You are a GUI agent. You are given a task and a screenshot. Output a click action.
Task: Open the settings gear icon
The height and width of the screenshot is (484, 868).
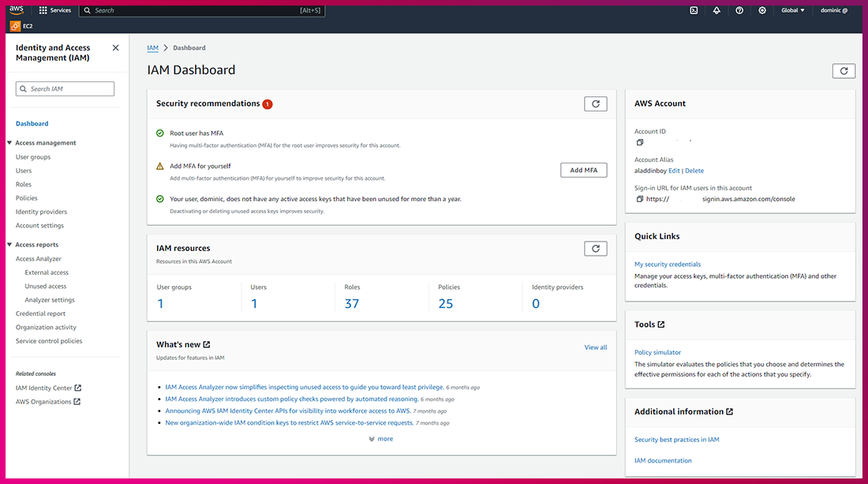762,10
